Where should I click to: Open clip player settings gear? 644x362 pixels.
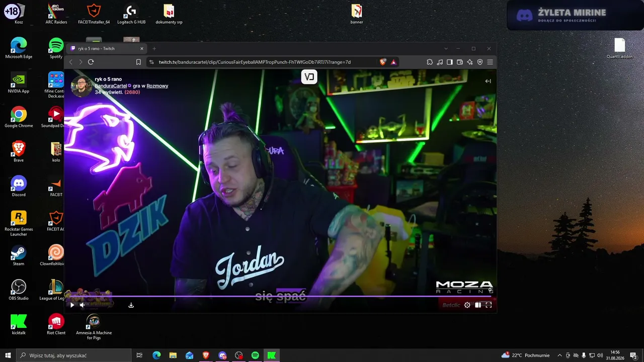(x=467, y=305)
